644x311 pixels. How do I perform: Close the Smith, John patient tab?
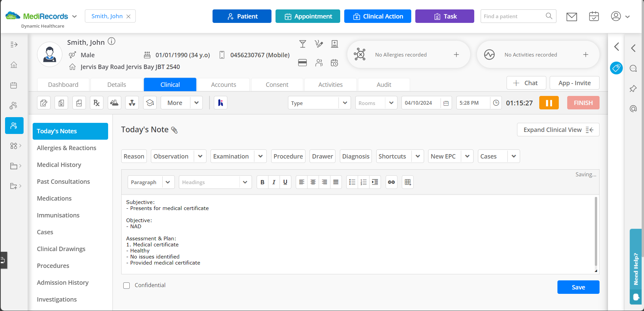coord(128,16)
